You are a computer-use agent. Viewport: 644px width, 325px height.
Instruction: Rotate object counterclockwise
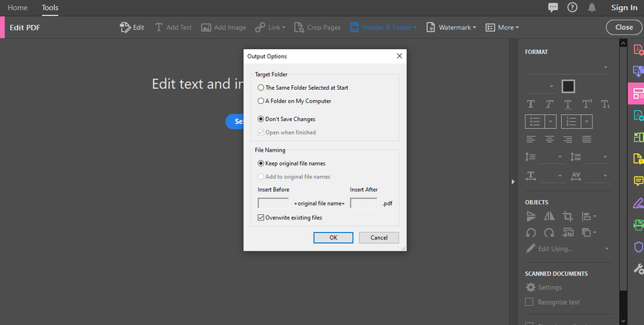[x=531, y=233]
